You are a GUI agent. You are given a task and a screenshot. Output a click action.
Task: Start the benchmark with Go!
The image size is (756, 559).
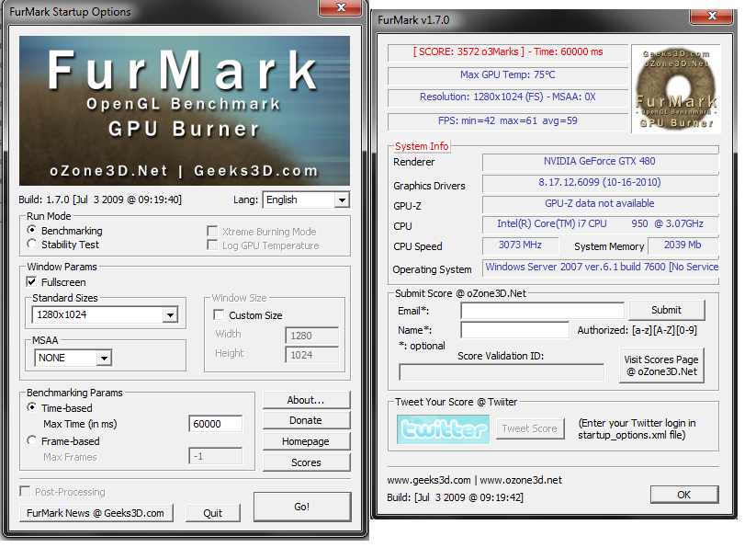302,507
